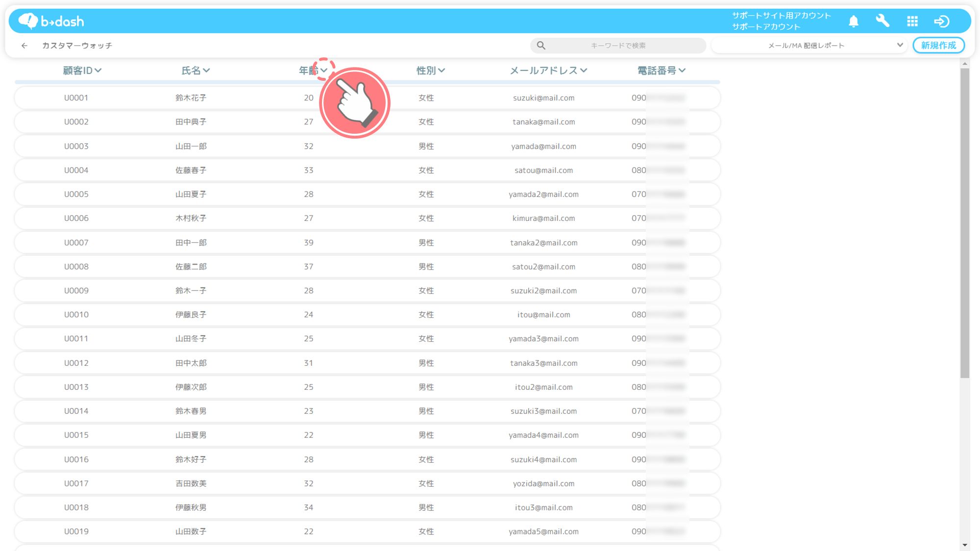
Task: Click the scrollbar up arrow
Action: pos(965,64)
